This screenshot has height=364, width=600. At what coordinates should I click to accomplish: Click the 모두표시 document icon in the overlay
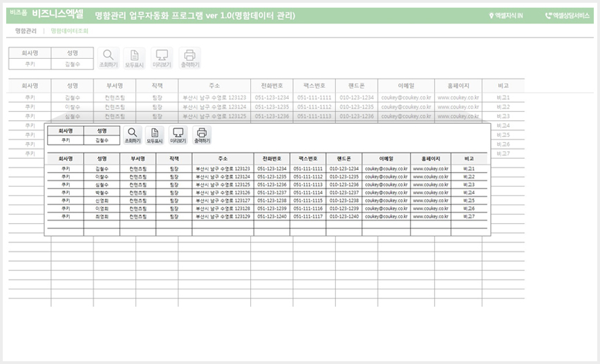tap(155, 135)
